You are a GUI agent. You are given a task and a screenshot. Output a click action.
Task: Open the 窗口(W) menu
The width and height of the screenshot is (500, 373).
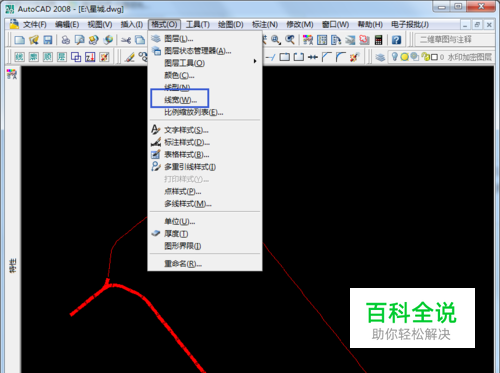click(x=335, y=25)
